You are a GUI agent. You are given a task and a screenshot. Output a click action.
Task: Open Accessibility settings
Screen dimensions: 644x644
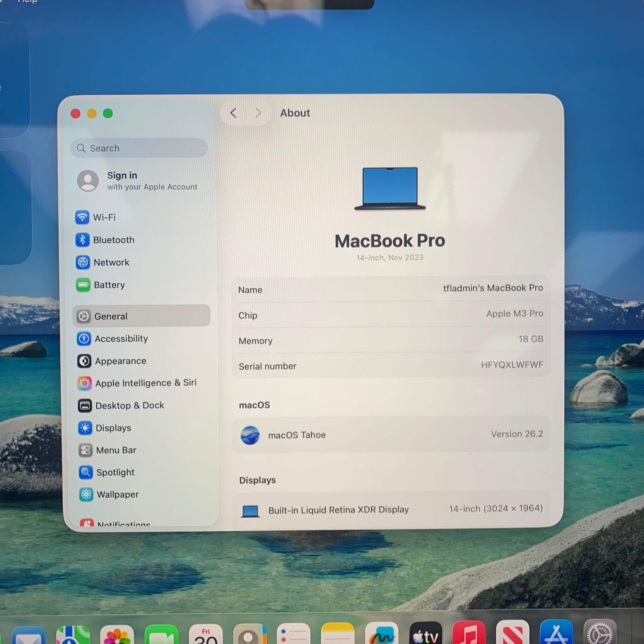[x=112, y=339]
